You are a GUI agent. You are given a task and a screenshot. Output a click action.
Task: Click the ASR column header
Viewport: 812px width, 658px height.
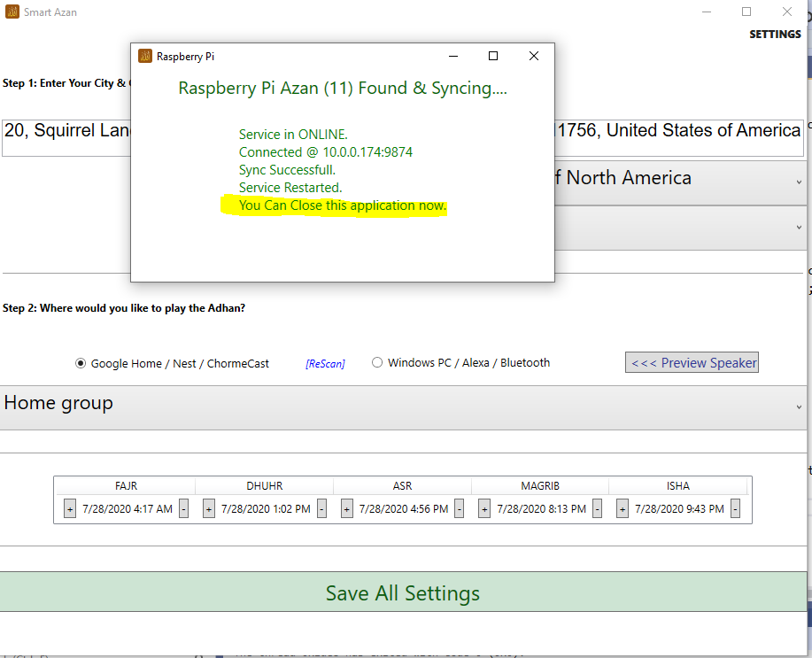coord(402,486)
